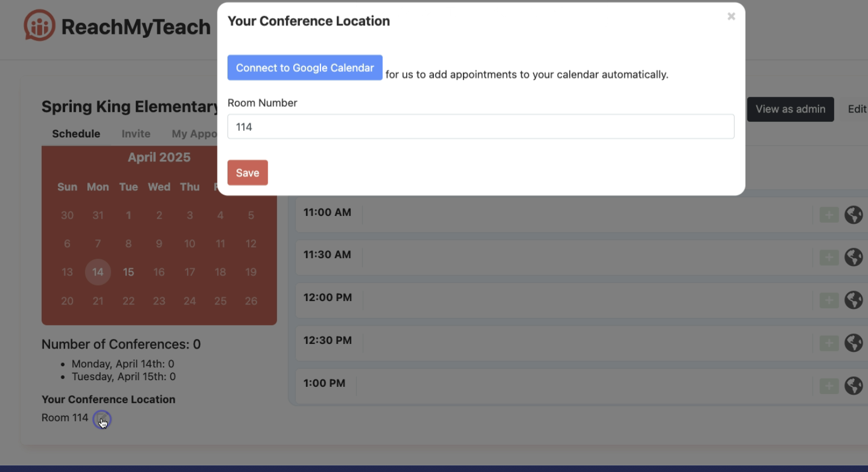This screenshot has height=472, width=868.
Task: Click the globe icon for 12:00 PM
Action: pyautogui.click(x=853, y=300)
